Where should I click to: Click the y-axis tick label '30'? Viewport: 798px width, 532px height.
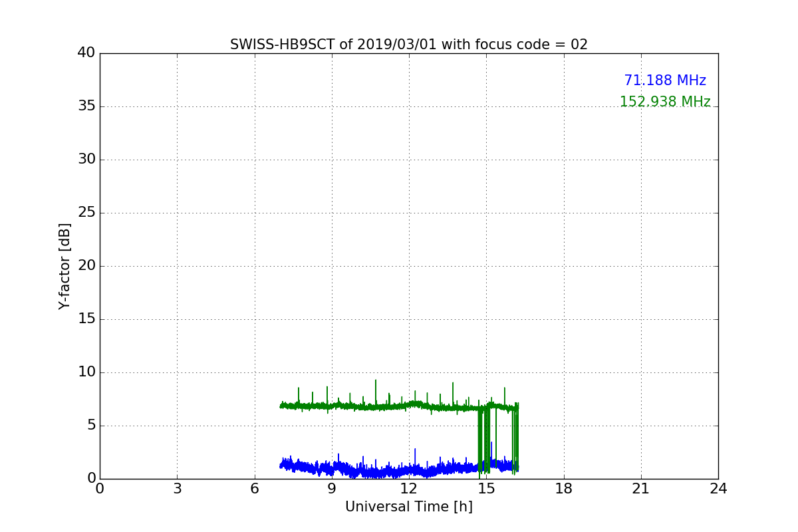click(86, 160)
